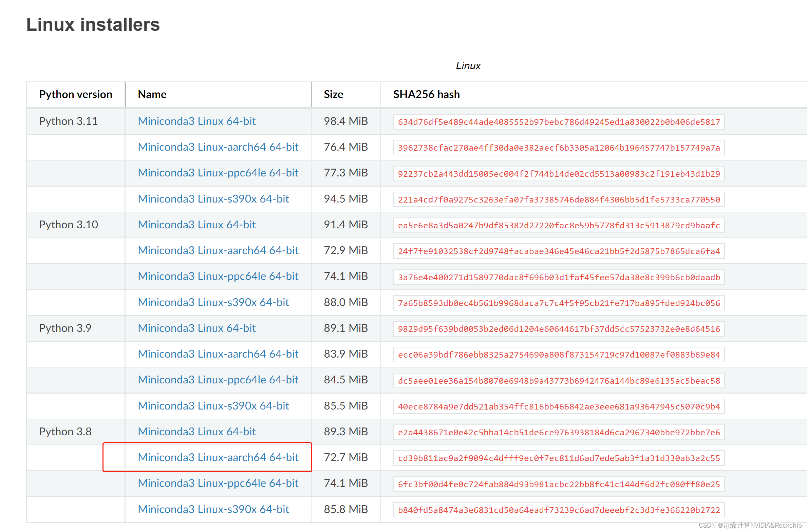The image size is (807, 532).
Task: Open Miniconda3 Linux-ppc64le 64-bit link sized 84.5 MiB
Action: (x=218, y=380)
